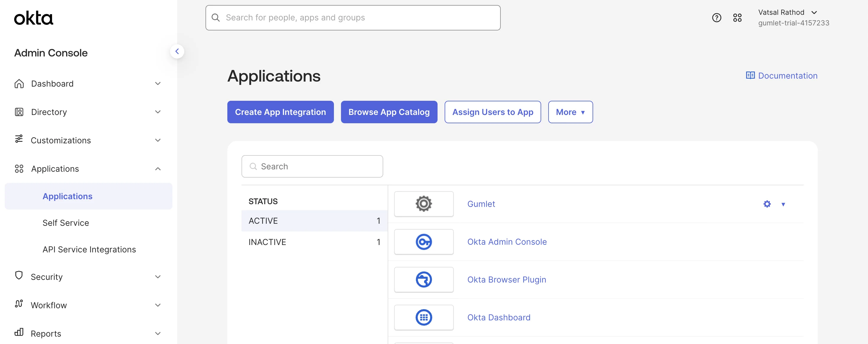
Task: Click the Okta Browser Plugin icon
Action: [424, 280]
